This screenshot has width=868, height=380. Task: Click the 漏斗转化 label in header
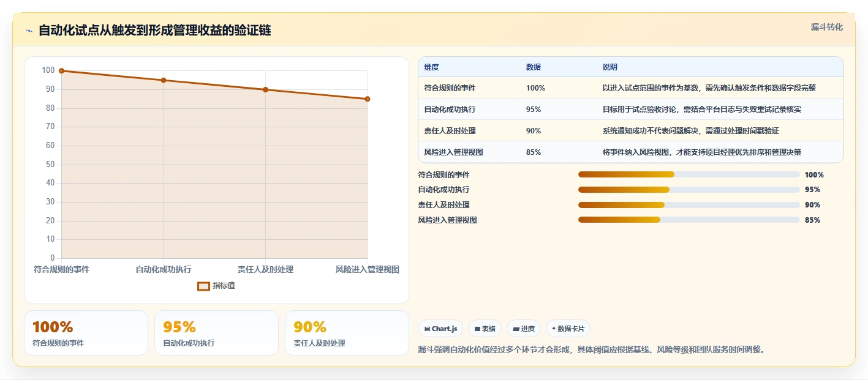click(827, 27)
